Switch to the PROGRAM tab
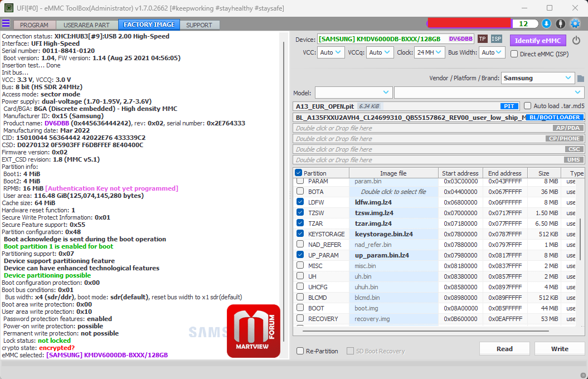This screenshot has width=588, height=379. pyautogui.click(x=34, y=25)
